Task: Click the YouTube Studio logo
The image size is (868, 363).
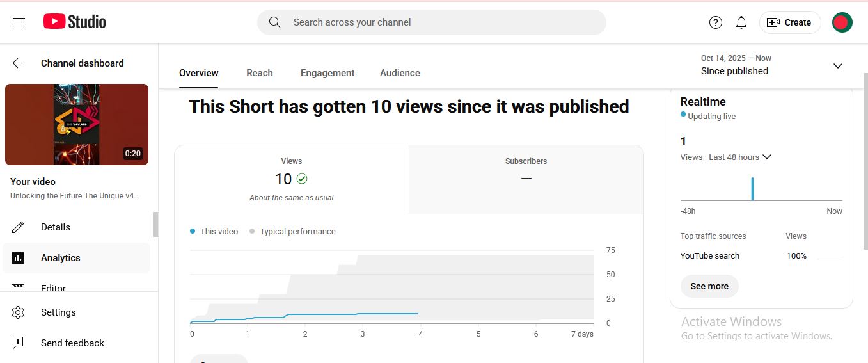Action: click(x=75, y=22)
